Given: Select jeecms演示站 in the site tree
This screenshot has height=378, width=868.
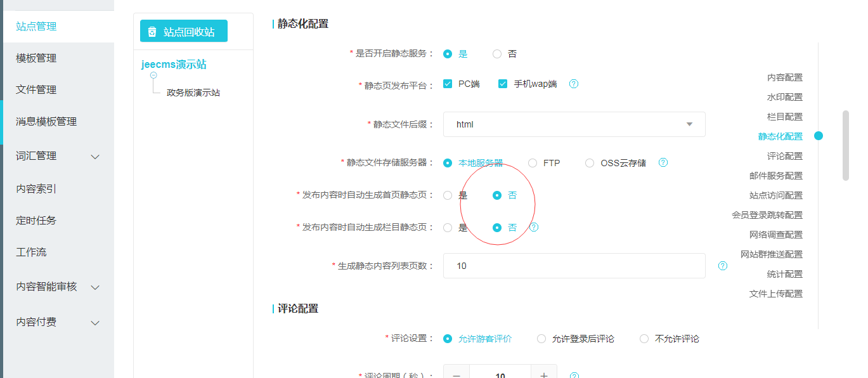Looking at the screenshot, I should [174, 65].
